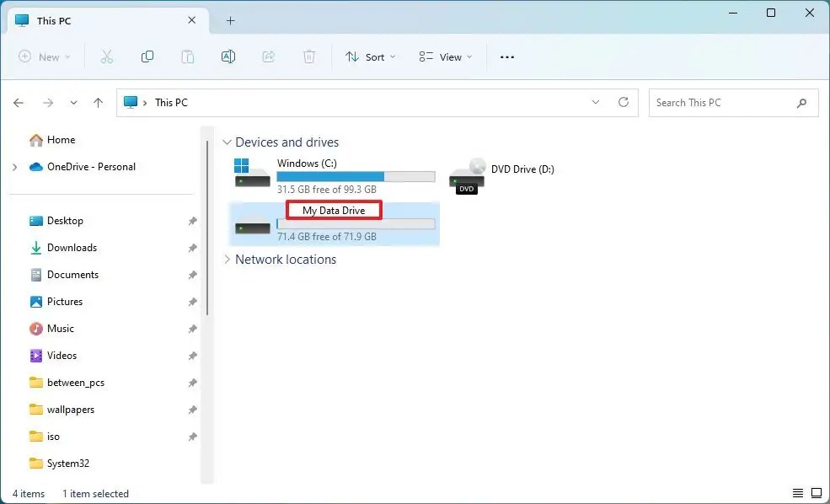Refresh the This PC view
The width and height of the screenshot is (830, 504).
point(624,102)
